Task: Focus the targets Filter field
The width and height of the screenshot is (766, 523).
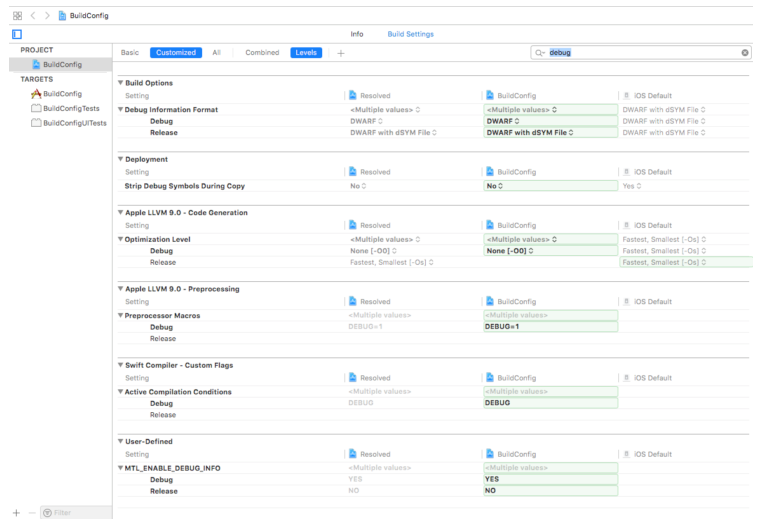Action: 76,513
